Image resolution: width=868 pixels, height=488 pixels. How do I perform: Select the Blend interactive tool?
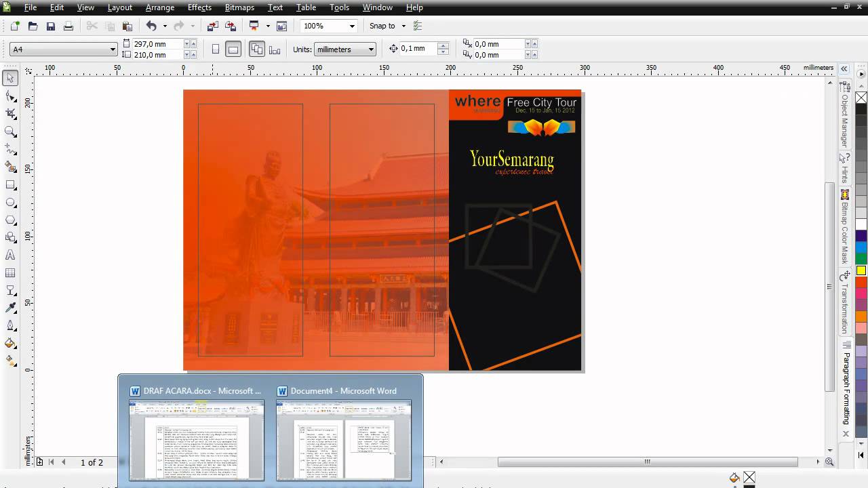pos(10,290)
